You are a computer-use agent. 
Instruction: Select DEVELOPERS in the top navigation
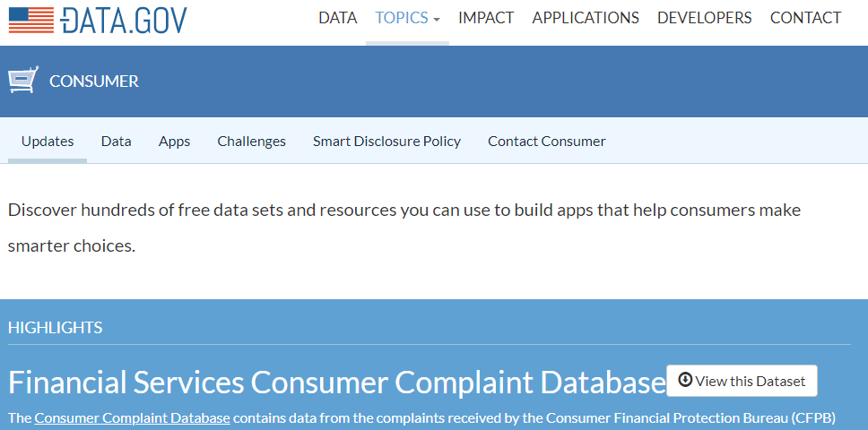(704, 18)
